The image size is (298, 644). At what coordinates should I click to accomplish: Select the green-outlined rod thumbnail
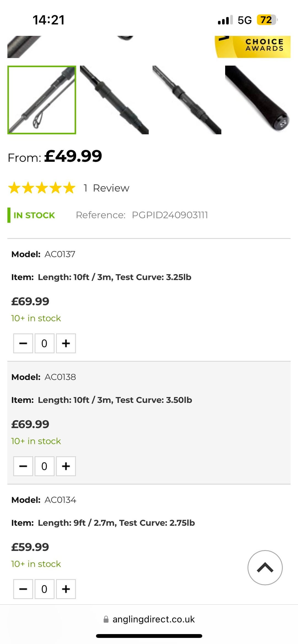[42, 100]
